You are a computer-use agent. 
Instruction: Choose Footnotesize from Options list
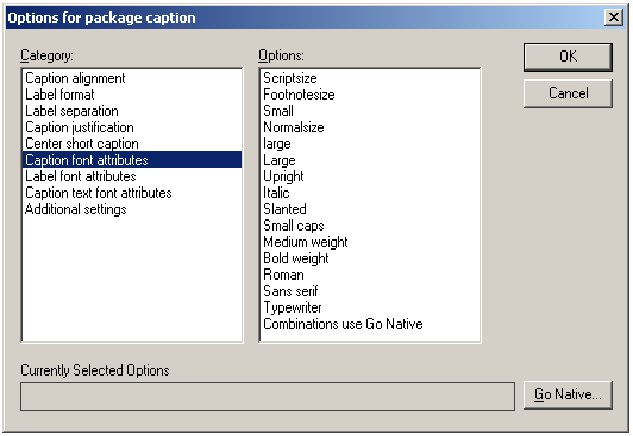click(x=298, y=95)
